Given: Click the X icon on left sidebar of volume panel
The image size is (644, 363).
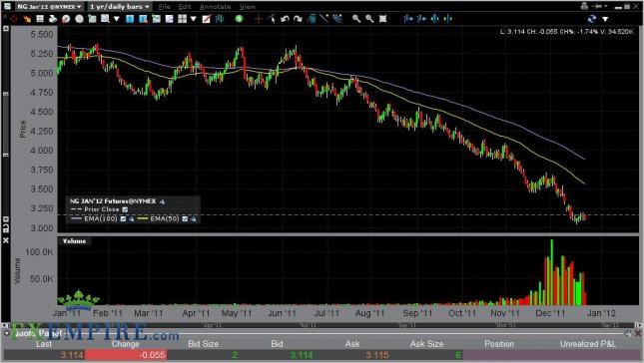Looking at the screenshot, I should point(6,240).
